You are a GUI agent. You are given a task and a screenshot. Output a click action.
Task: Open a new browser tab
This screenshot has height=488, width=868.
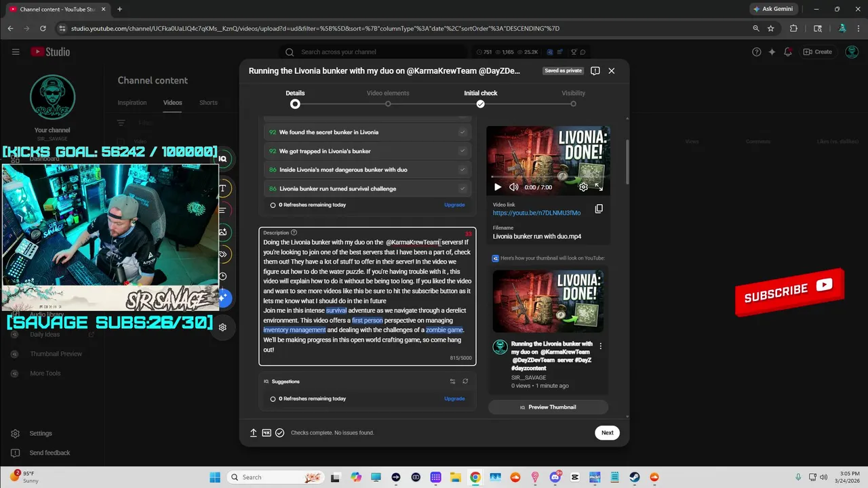pos(119,9)
